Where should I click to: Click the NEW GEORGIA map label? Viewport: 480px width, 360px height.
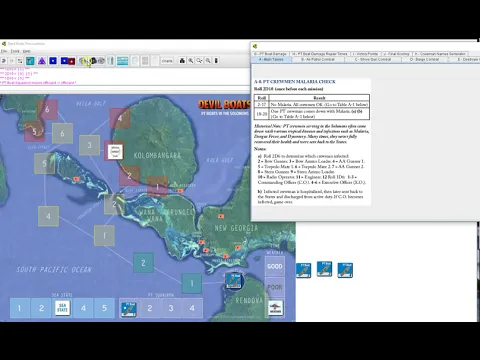(x=236, y=228)
